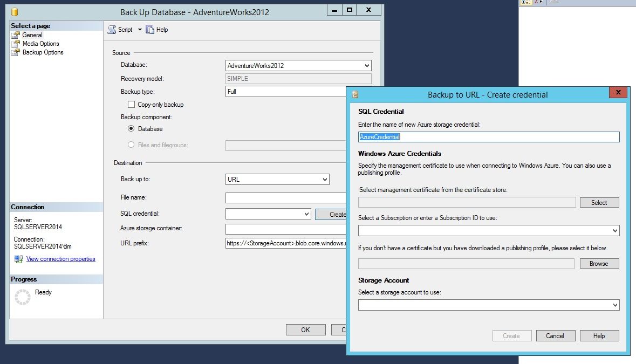636x364 pixels.
Task: Click the Browse button for publishing profile
Action: click(599, 263)
